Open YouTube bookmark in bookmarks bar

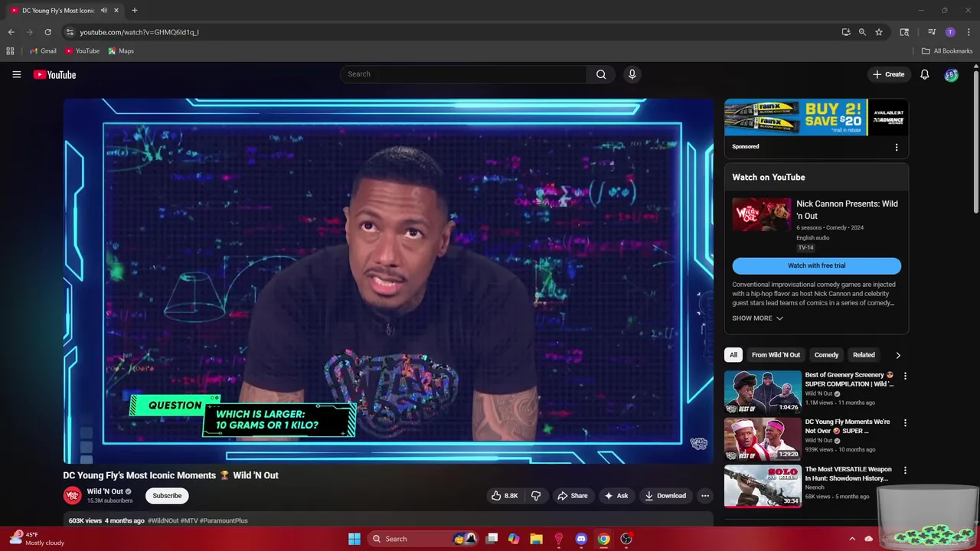pyautogui.click(x=82, y=51)
